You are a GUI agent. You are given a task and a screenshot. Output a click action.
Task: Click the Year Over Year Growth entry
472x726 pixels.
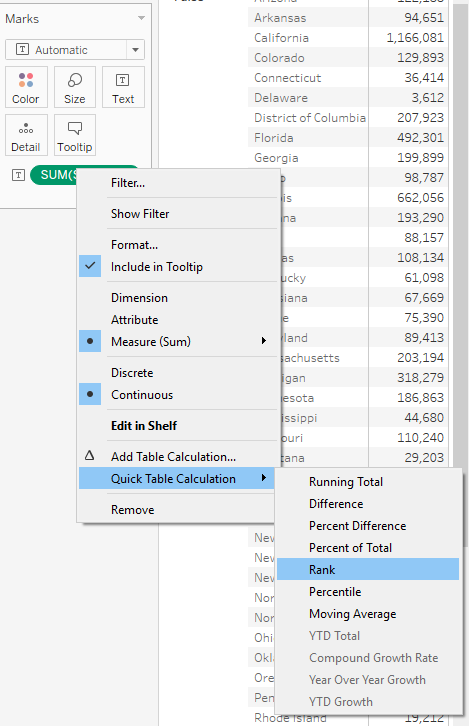[x=367, y=680]
